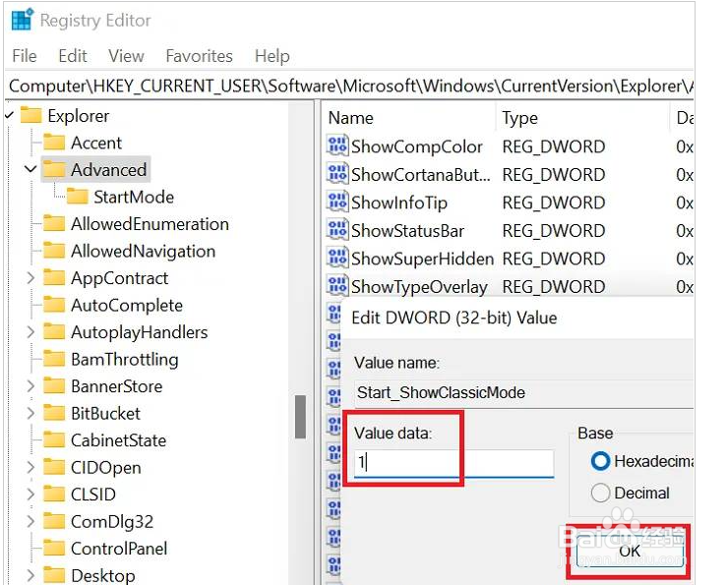This screenshot has width=728, height=585.
Task: Select the ControlPanel tree label
Action: click(119, 549)
